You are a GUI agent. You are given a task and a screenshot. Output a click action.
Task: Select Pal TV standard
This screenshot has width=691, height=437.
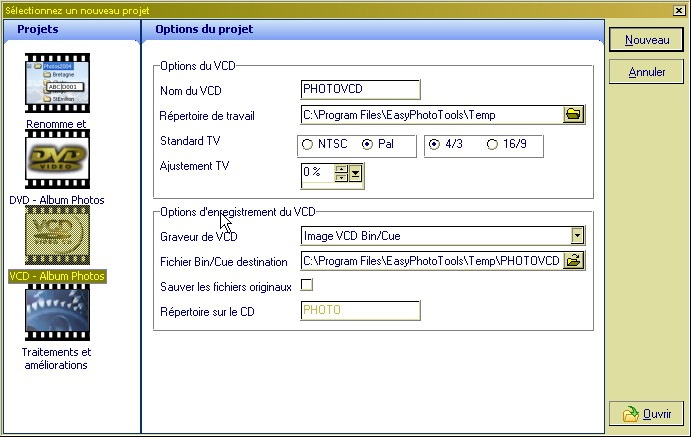tap(367, 144)
